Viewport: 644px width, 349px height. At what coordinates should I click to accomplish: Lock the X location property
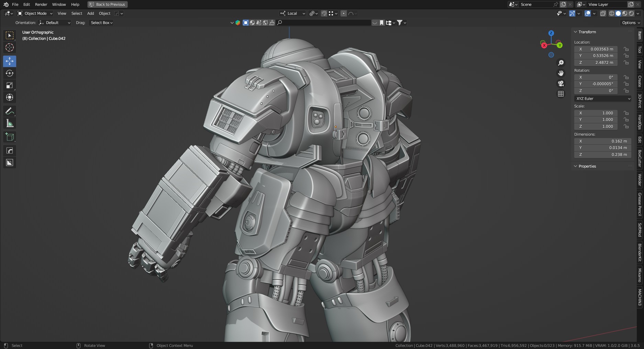626,49
